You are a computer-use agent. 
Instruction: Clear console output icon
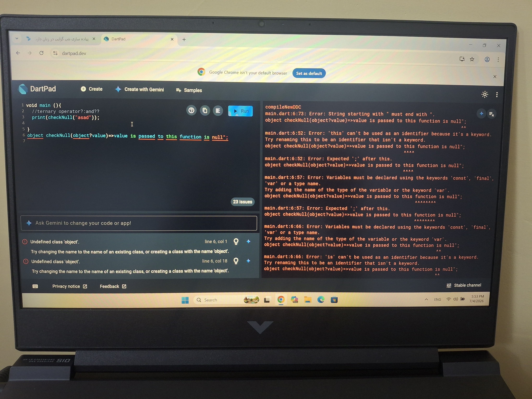[x=491, y=114]
